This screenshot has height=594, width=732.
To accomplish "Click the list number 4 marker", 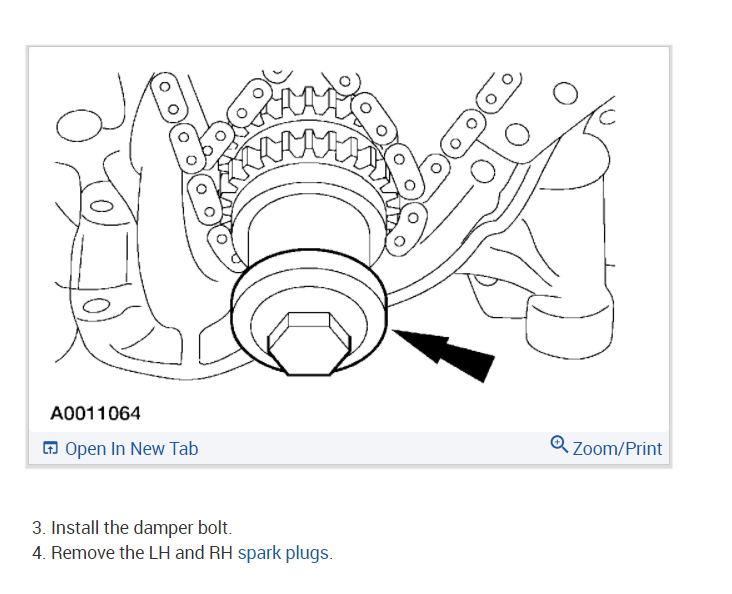I will (39, 553).
